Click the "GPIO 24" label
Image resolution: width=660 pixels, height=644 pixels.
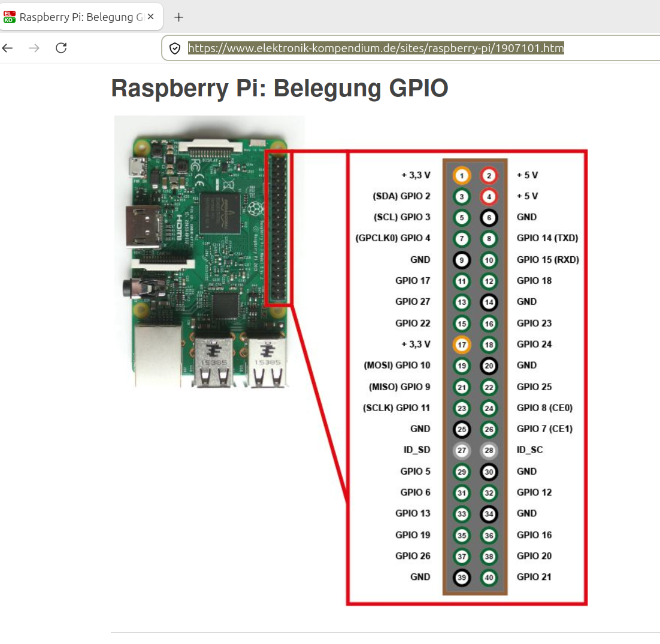point(534,344)
